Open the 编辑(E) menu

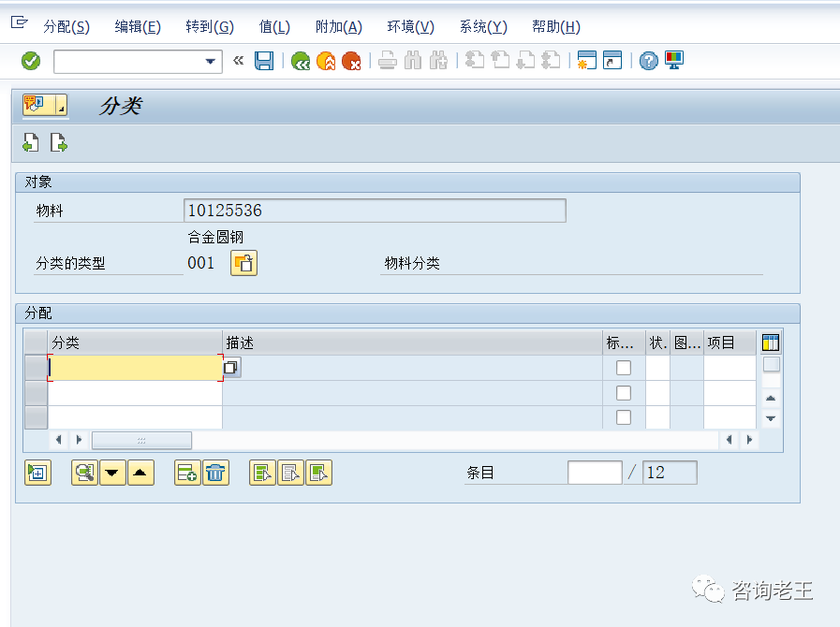point(138,27)
